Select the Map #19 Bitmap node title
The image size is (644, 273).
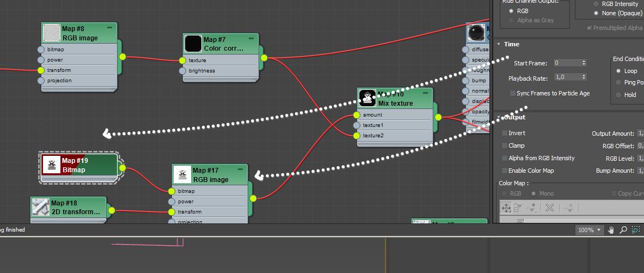pos(75,165)
